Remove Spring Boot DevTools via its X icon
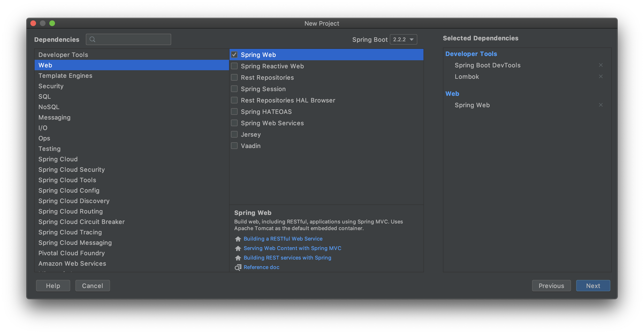The width and height of the screenshot is (644, 334). tap(601, 65)
